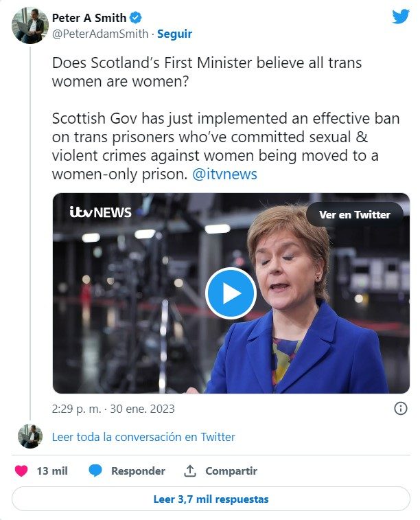Open the @itvnews mention link
420x520 pixels.
224,174
